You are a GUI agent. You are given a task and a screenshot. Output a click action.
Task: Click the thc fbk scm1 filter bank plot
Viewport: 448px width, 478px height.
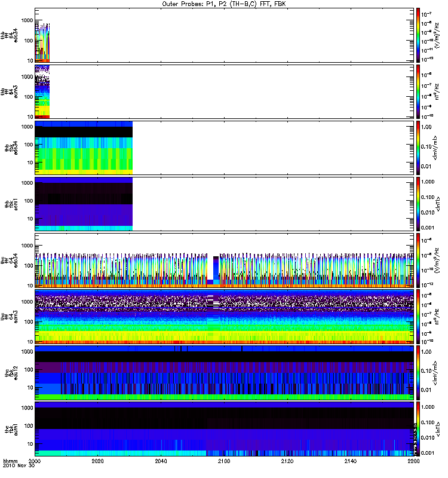[225, 429]
